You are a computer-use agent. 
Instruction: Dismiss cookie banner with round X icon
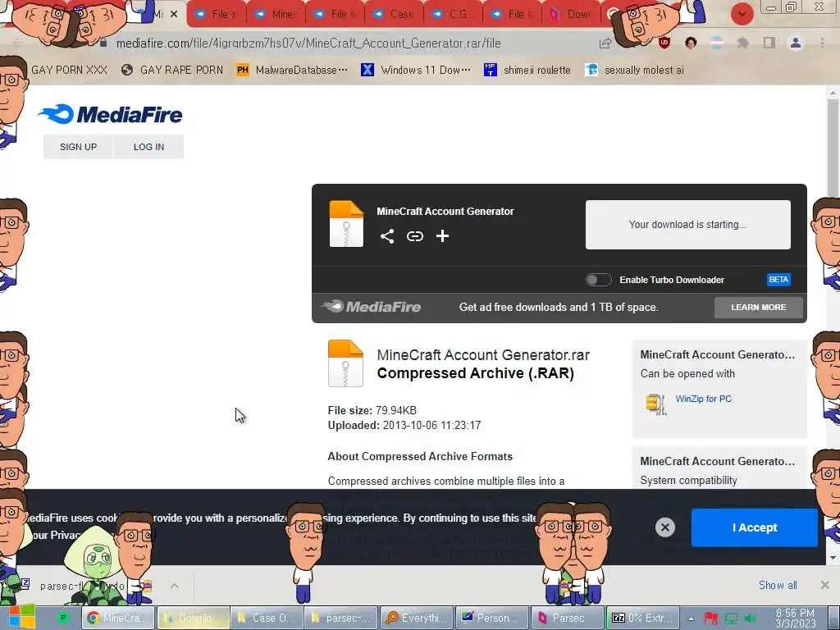click(x=664, y=527)
